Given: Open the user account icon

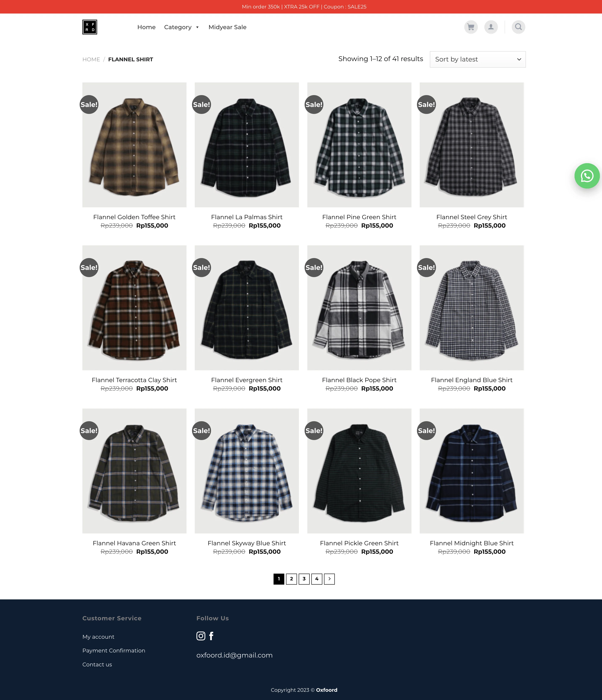Looking at the screenshot, I should (x=491, y=27).
